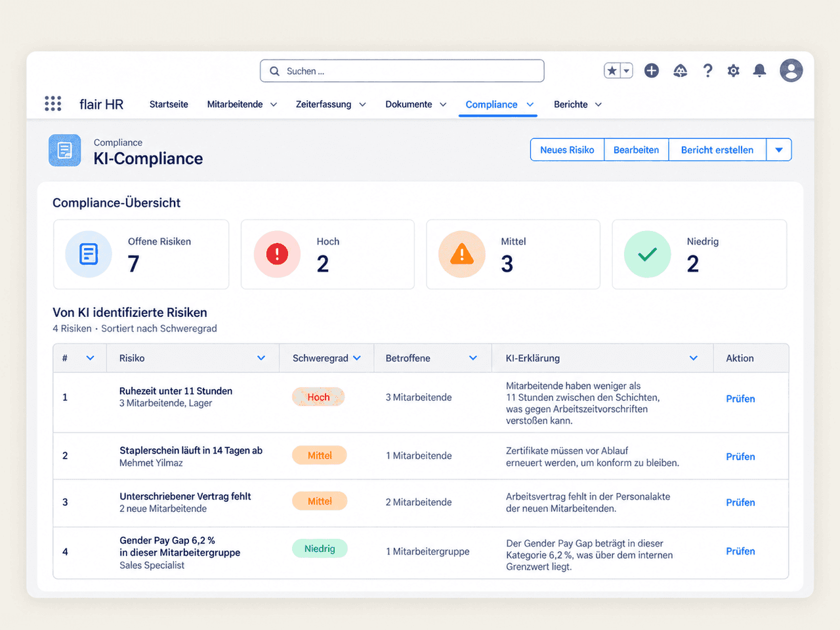Screen dimensions: 840x630
Task: Open the Mitarbeitende tab
Action: point(235,104)
